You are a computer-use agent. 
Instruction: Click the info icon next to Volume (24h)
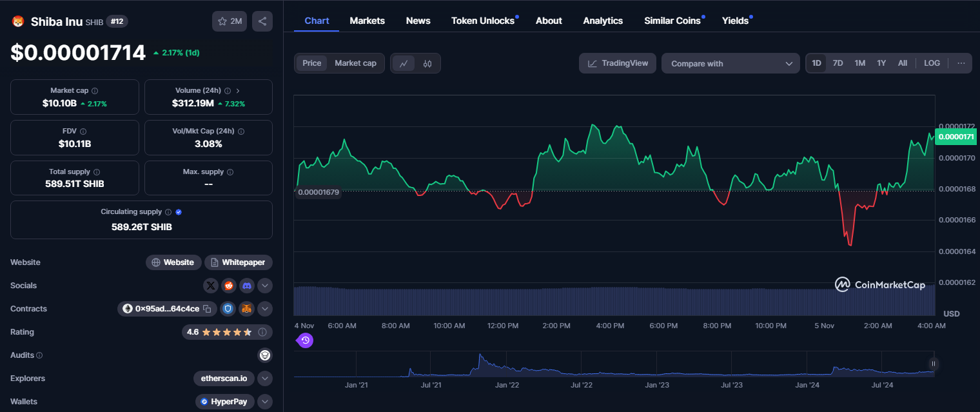coord(226,91)
